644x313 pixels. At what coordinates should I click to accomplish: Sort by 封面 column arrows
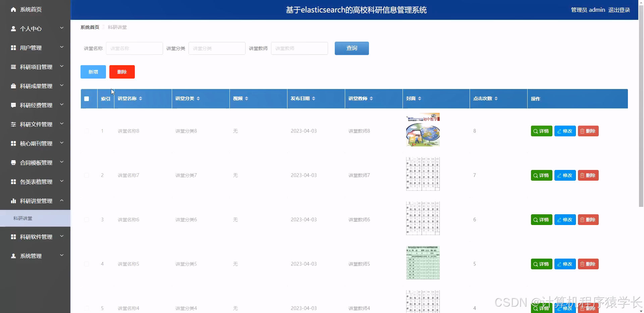click(420, 98)
